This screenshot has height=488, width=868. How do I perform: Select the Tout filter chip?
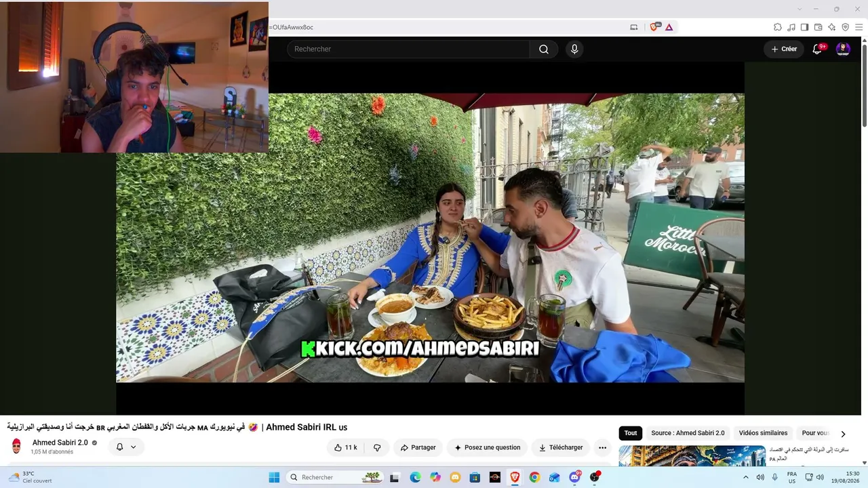click(631, 433)
